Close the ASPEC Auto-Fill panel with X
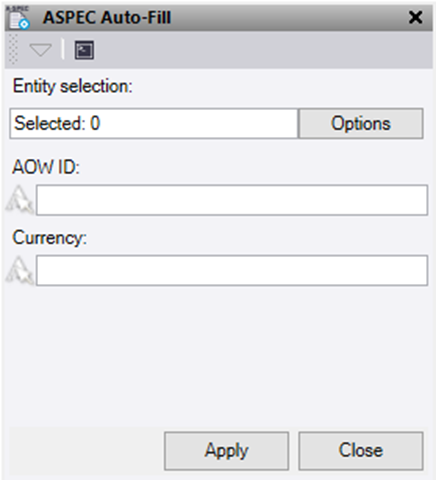Screen dimensions: 436x480 (x=415, y=17)
